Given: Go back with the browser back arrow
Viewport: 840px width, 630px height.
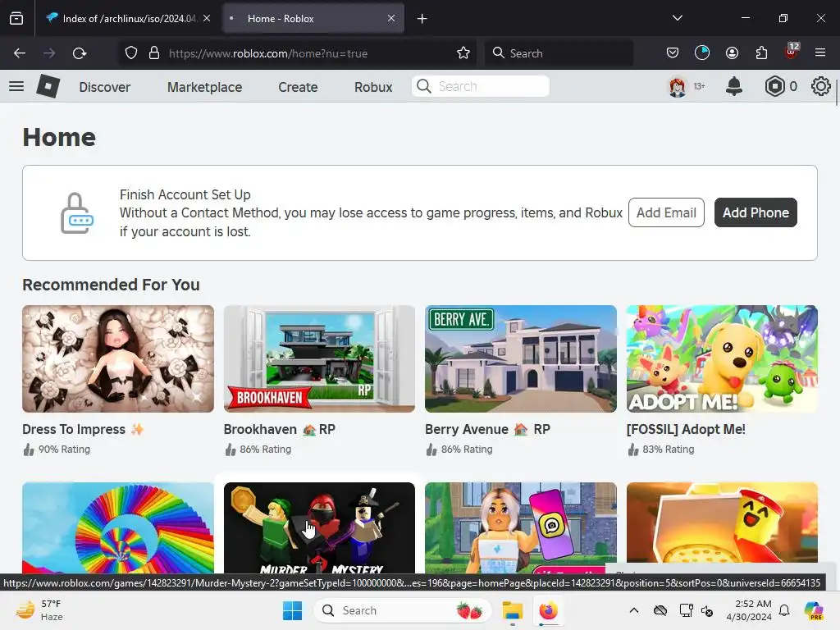Looking at the screenshot, I should 20,53.
